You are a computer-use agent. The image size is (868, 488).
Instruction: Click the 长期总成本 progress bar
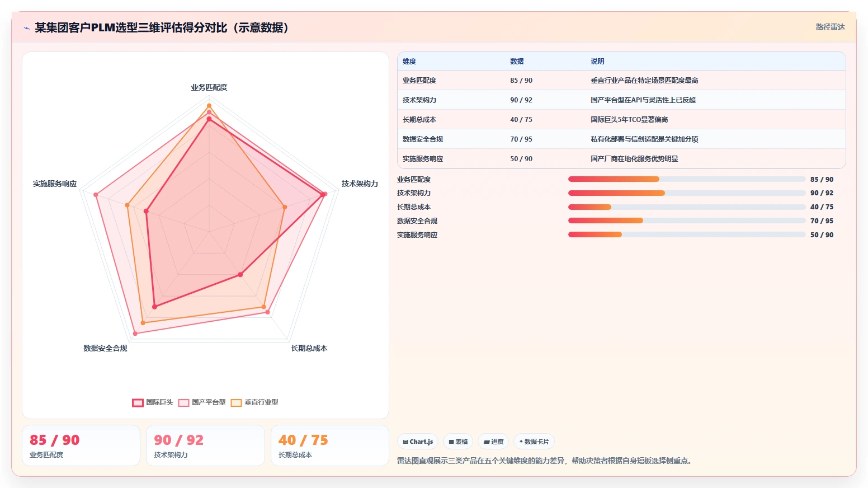coord(687,207)
